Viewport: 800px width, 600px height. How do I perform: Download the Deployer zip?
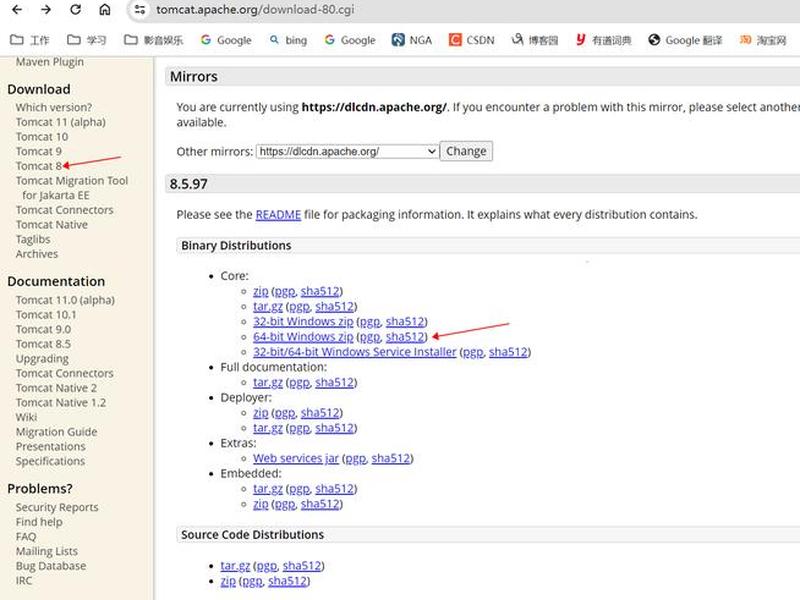[261, 413]
